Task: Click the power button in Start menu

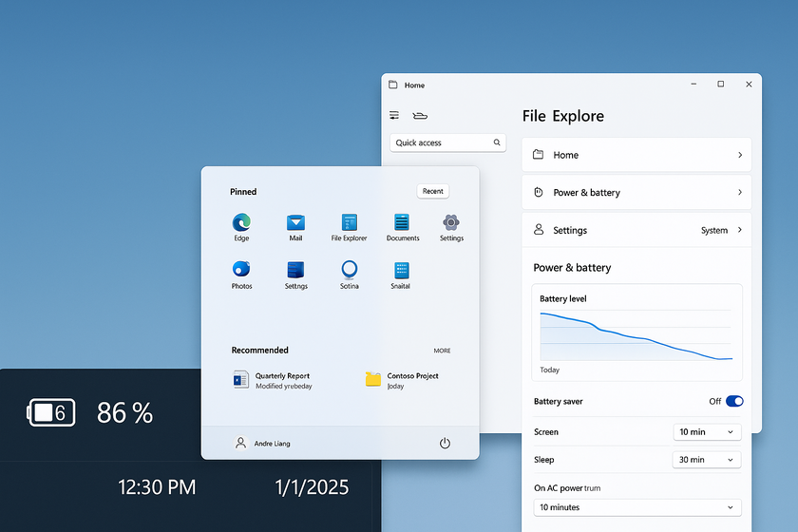Action: (445, 443)
